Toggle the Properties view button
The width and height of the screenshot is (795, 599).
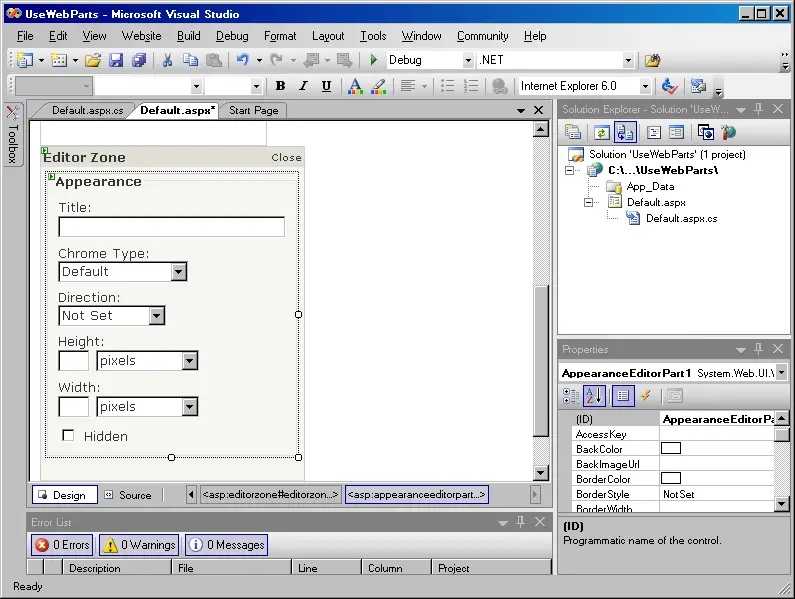(623, 396)
